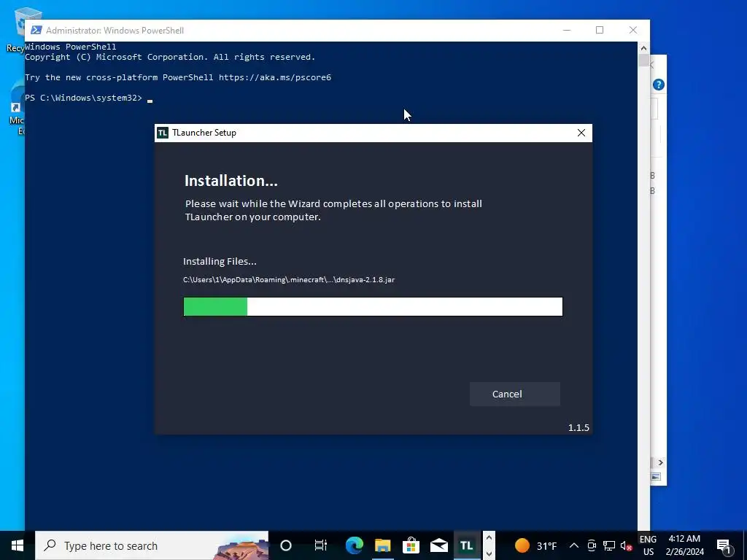Open the weather widget showing 31°F
747x560 pixels.
[535, 545]
